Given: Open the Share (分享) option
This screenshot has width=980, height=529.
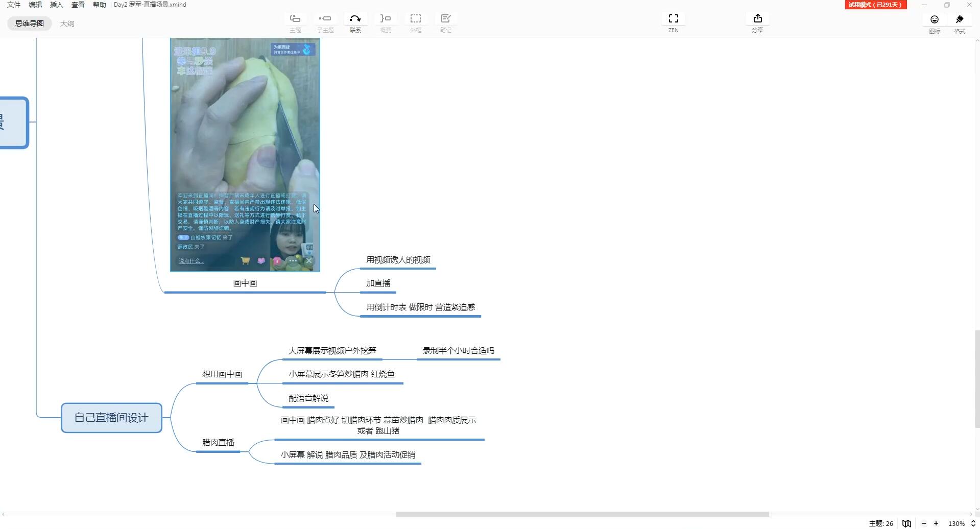Looking at the screenshot, I should coord(757,23).
